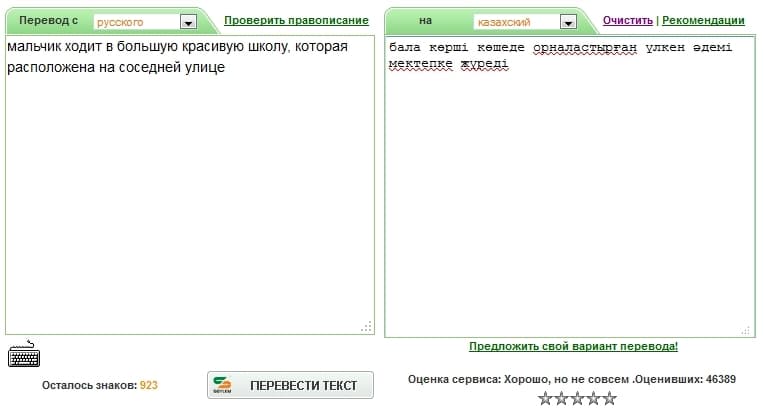Click the source text box resize grip

366,327
